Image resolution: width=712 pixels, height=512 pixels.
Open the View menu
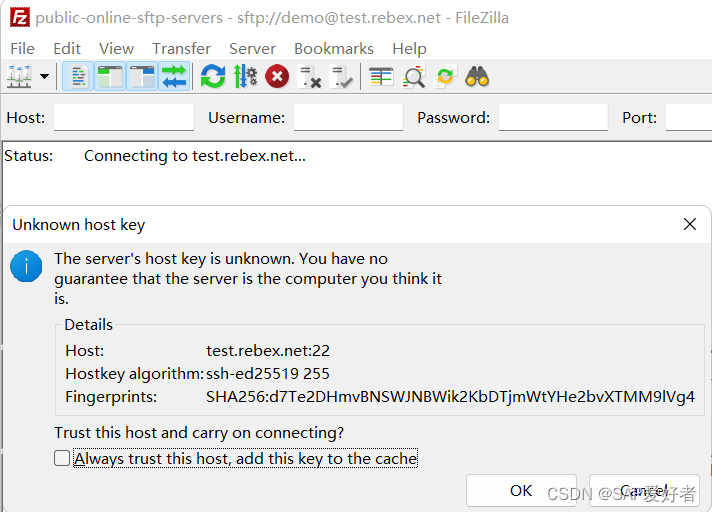(x=116, y=49)
